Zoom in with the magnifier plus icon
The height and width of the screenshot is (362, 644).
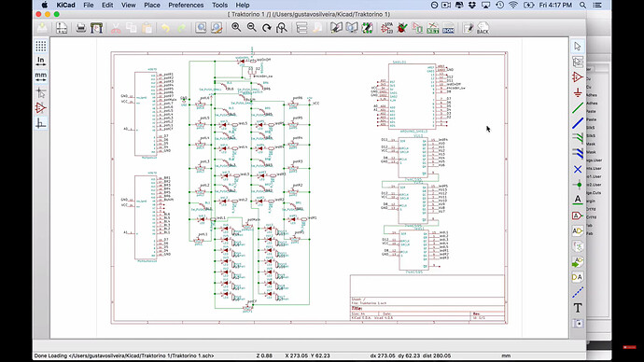[x=236, y=27]
